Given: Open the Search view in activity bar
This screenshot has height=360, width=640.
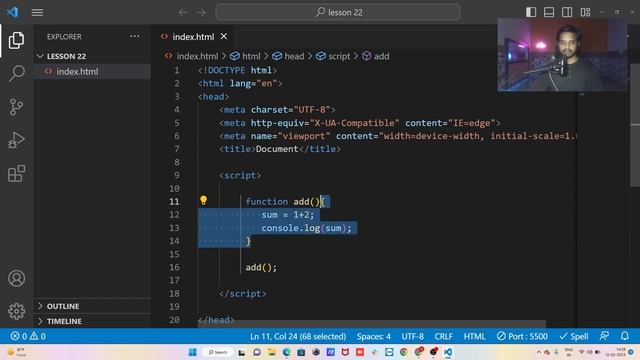Looking at the screenshot, I should [16, 73].
